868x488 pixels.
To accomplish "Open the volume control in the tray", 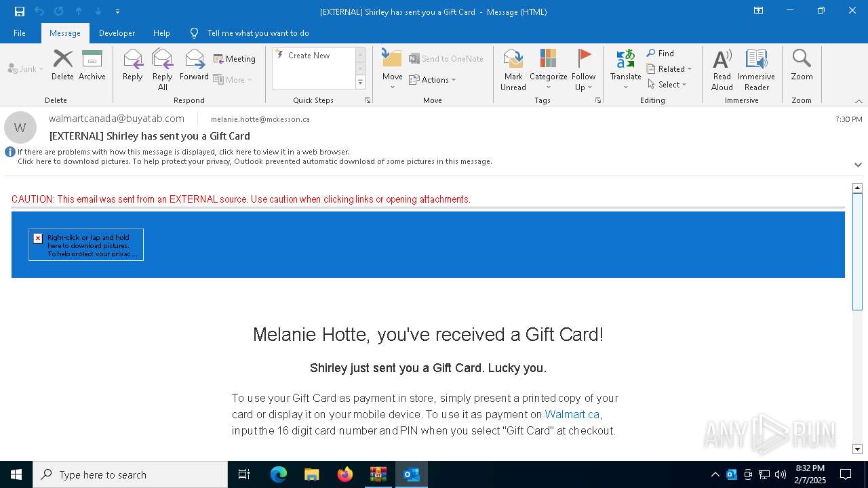I will [781, 474].
